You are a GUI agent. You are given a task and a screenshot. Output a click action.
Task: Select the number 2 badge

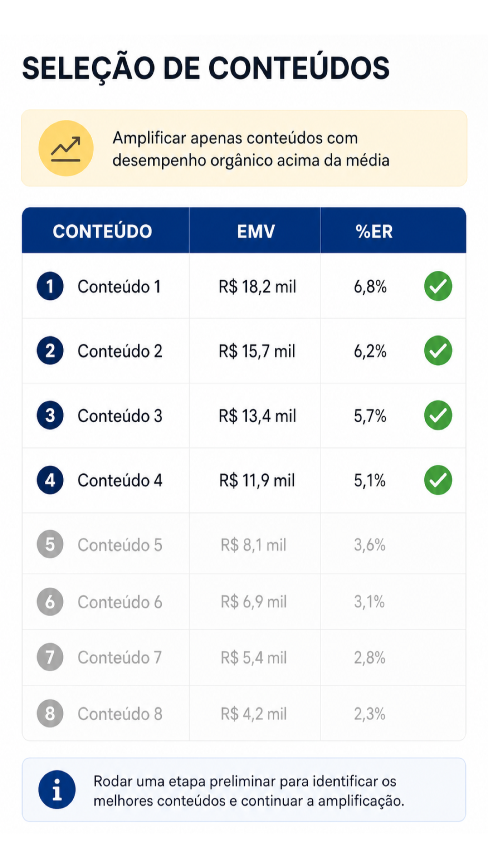point(50,351)
